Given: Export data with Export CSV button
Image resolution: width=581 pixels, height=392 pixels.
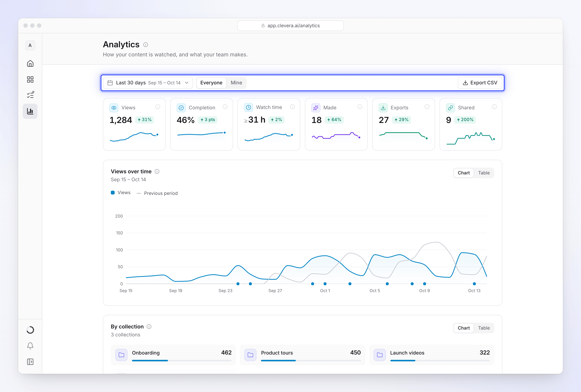Looking at the screenshot, I should click(480, 83).
